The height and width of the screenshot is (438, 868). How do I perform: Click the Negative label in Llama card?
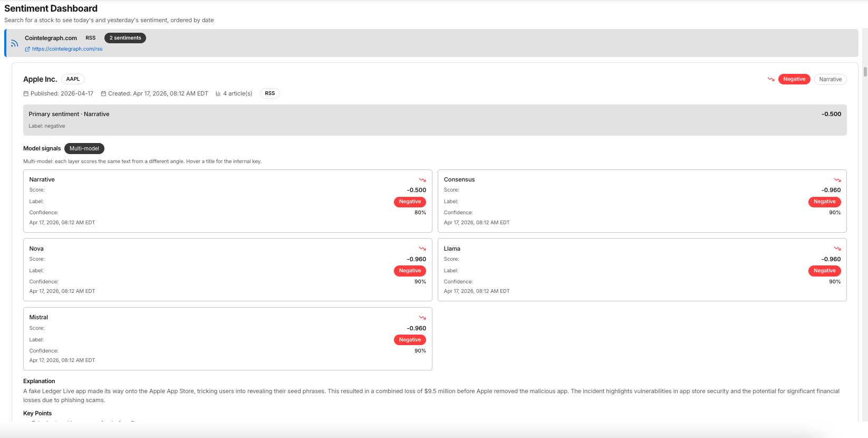point(824,271)
